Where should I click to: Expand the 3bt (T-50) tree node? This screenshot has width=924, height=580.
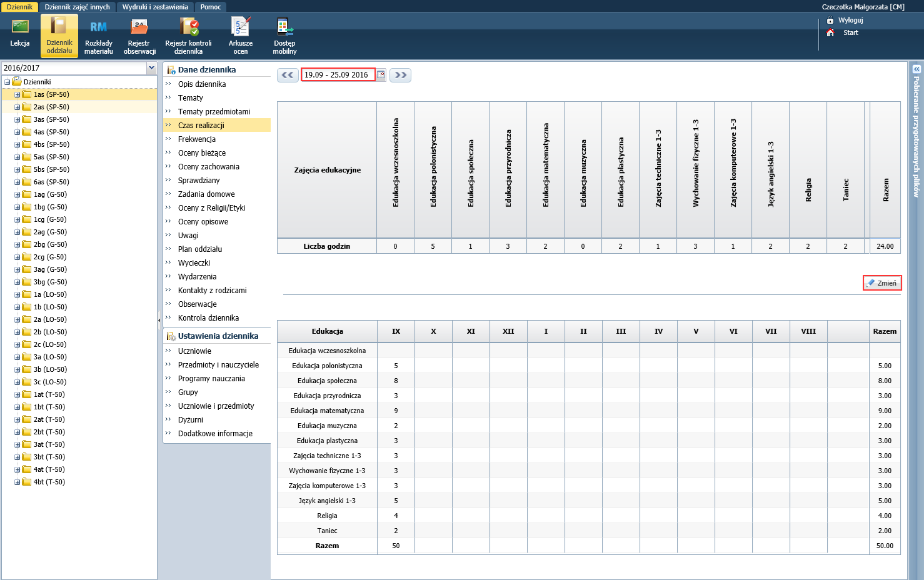pos(18,457)
